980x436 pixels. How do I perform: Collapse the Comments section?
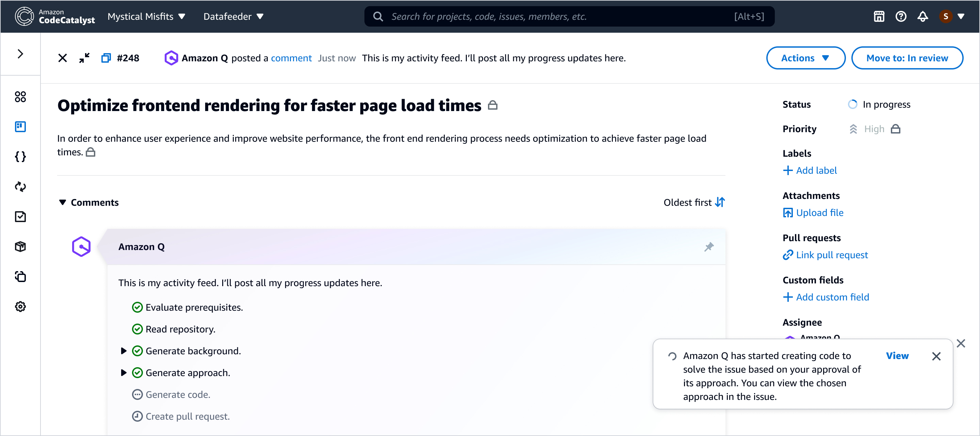[63, 202]
